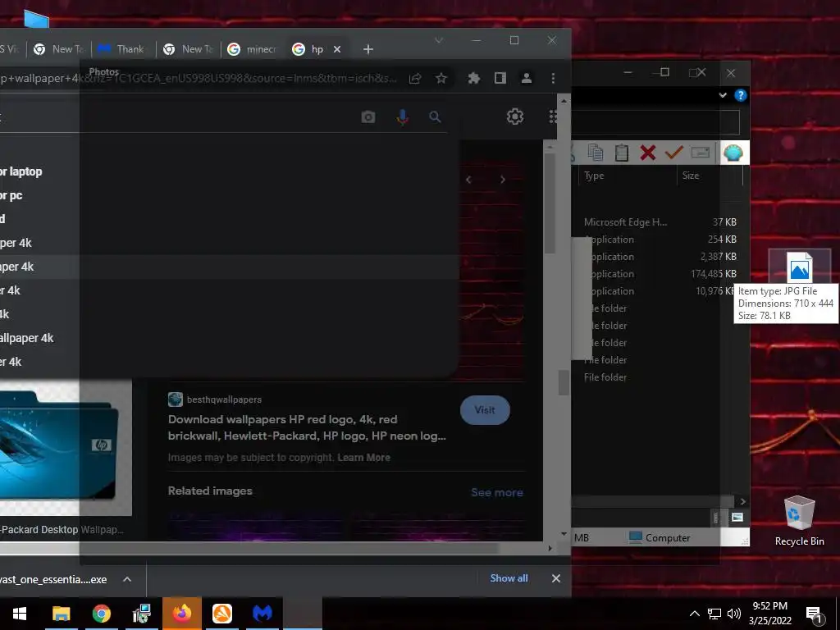The width and height of the screenshot is (840, 630).
Task: Choose the 'allpaper 4k' search suggestion
Action: tap(27, 339)
